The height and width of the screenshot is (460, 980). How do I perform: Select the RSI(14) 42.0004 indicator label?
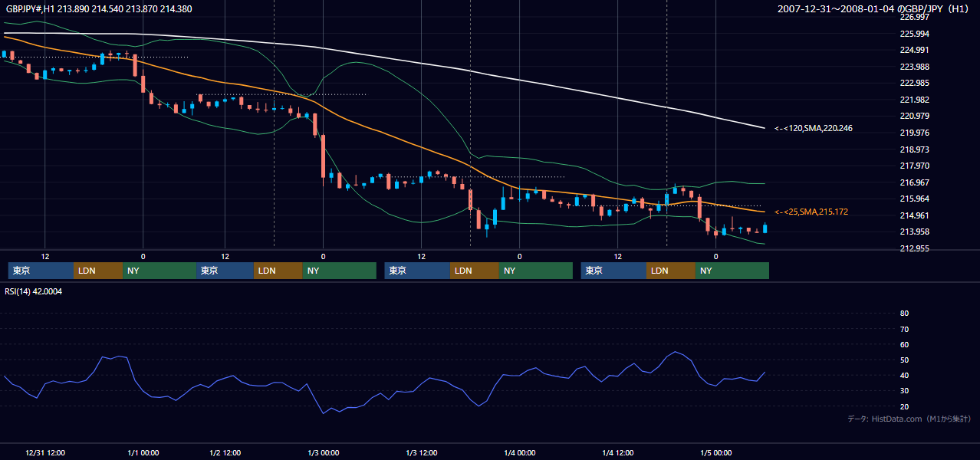tap(34, 291)
